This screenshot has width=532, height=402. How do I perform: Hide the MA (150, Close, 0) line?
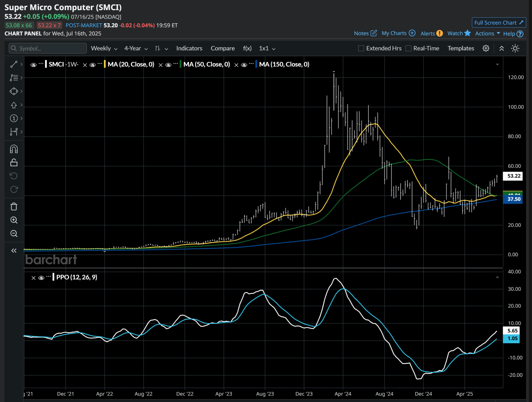tap(244, 65)
